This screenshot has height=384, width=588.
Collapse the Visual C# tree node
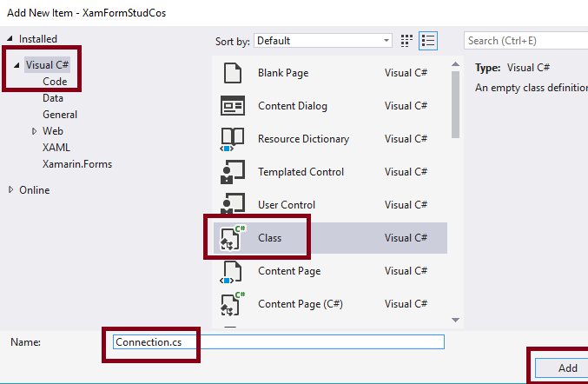point(18,65)
